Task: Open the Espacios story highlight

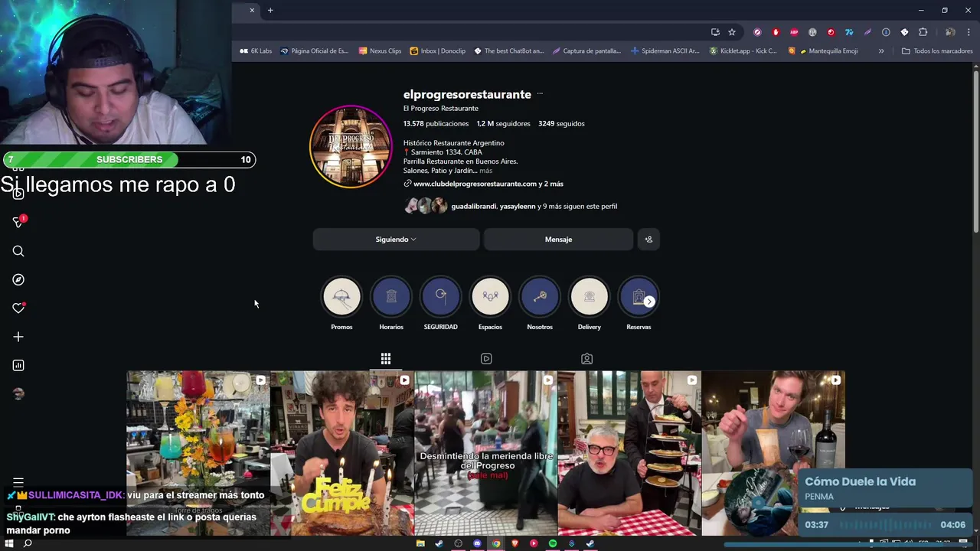Action: (490, 304)
